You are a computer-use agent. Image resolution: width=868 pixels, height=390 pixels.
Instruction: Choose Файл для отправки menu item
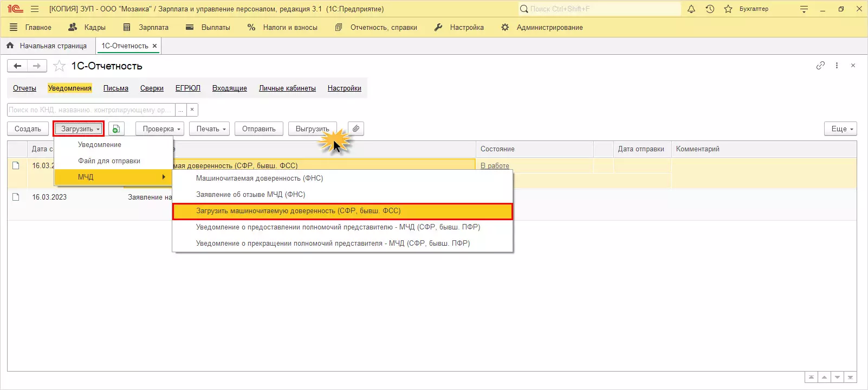(113, 161)
